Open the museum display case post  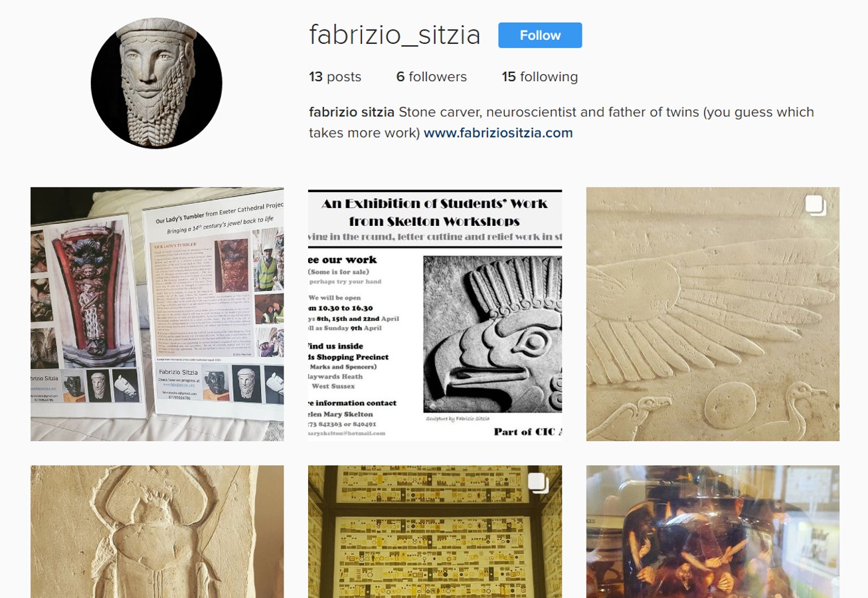(435, 532)
